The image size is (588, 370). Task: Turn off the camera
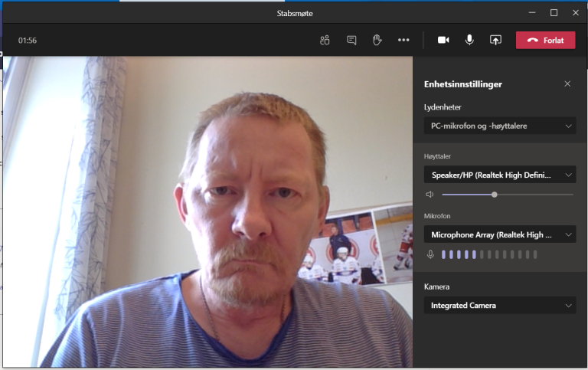point(443,40)
